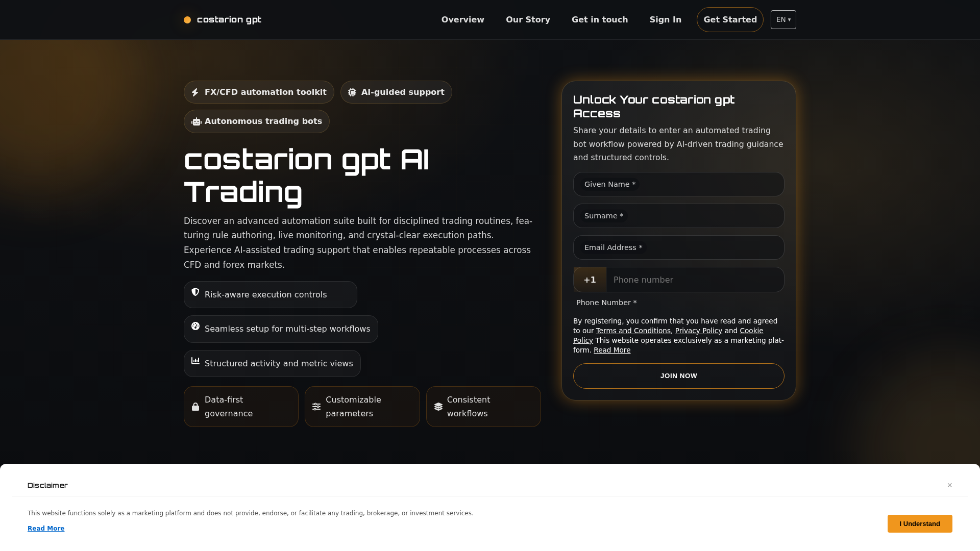Click the Risk-aware execution controls label
This screenshot has height=551, width=980.
(x=265, y=295)
